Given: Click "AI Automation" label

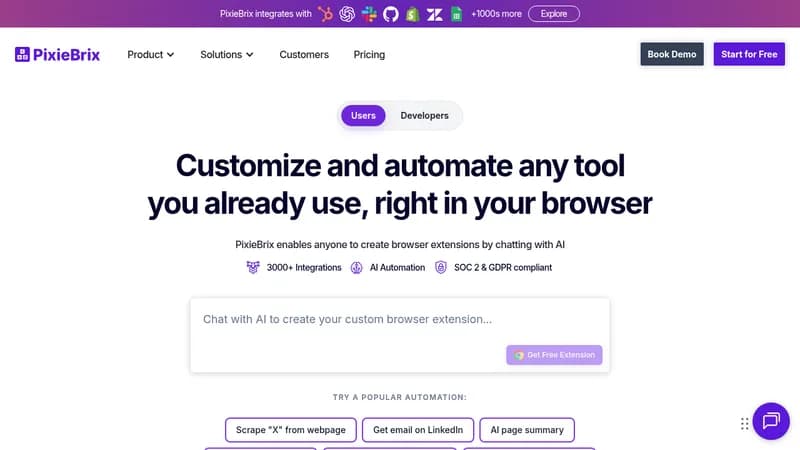Looking at the screenshot, I should click(397, 267).
